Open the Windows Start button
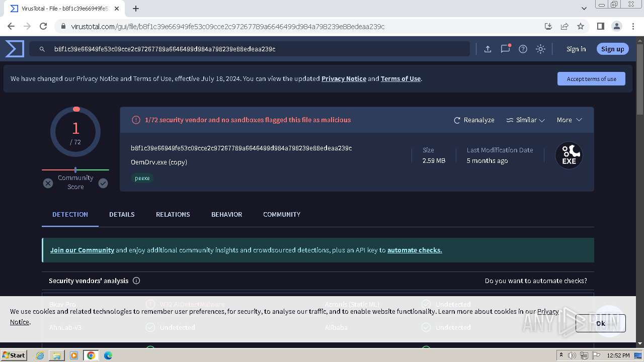This screenshot has width=644, height=362. click(14, 355)
